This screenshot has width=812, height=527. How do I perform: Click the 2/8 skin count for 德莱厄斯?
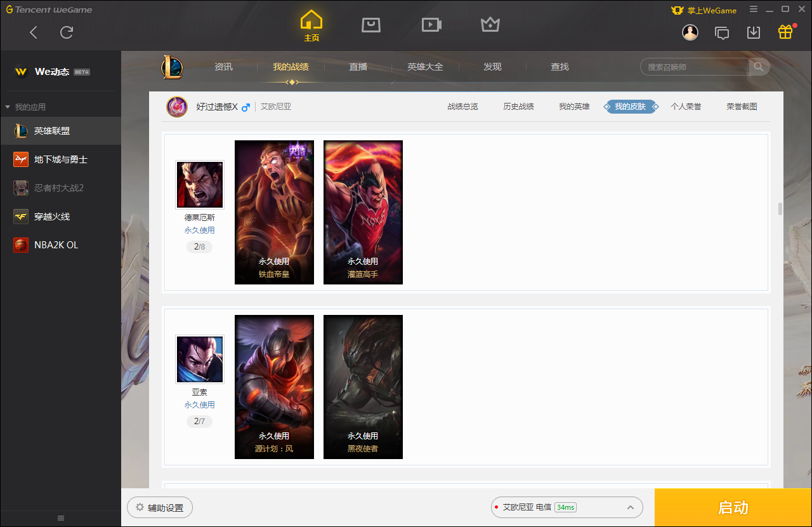click(x=199, y=246)
